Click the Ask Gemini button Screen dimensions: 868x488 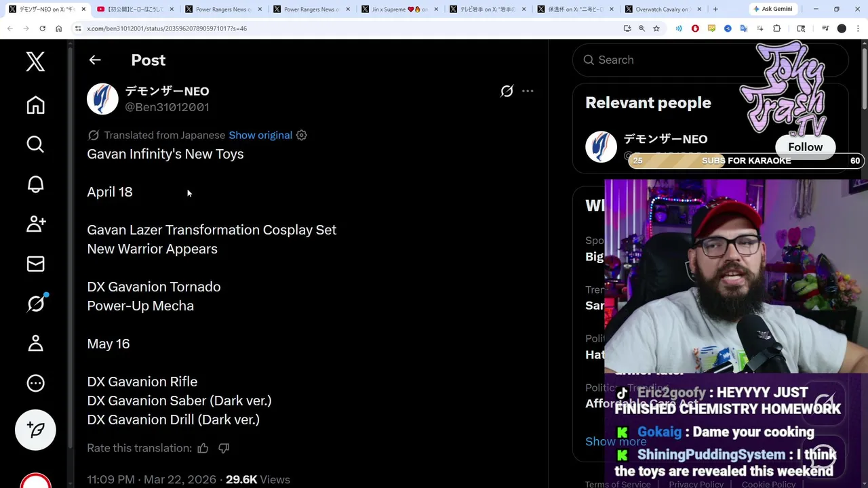click(772, 9)
